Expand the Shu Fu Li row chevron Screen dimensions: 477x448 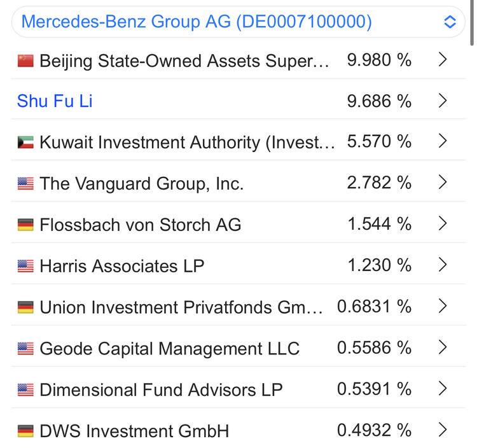443,101
